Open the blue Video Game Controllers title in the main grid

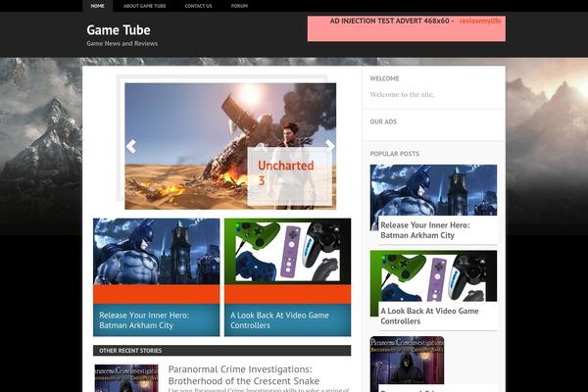pyautogui.click(x=279, y=320)
